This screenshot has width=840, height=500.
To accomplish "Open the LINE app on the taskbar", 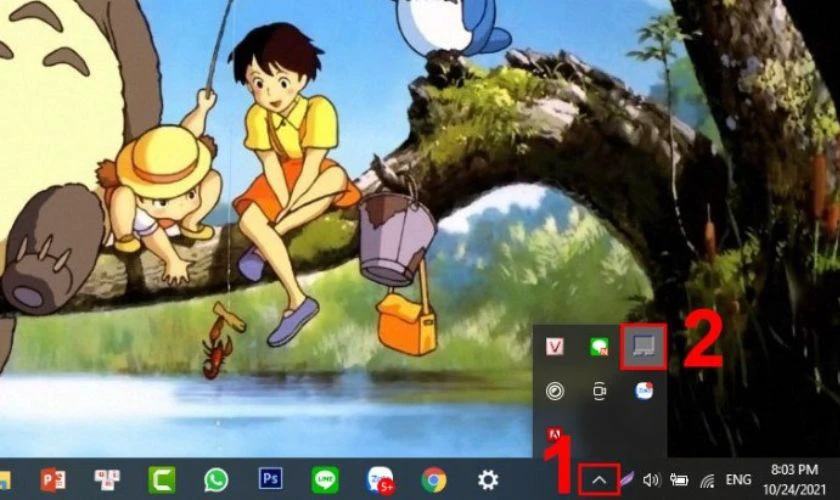I will point(324,480).
